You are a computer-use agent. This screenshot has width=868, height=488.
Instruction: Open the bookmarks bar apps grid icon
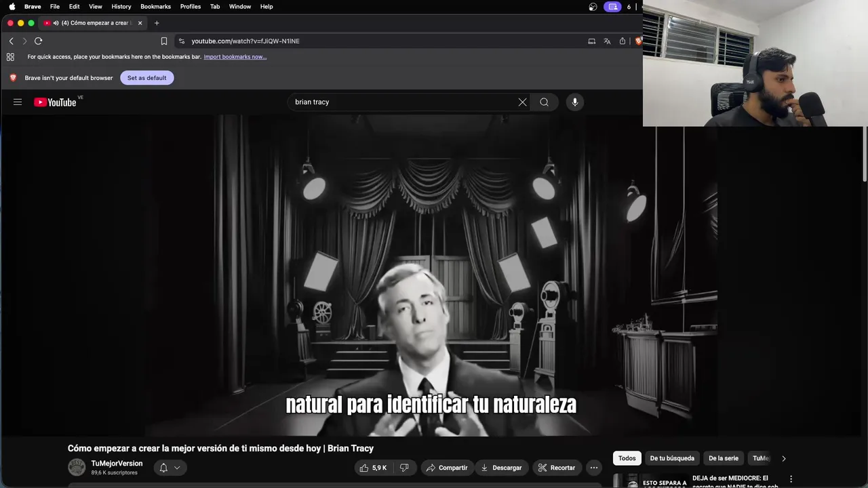[x=10, y=57]
